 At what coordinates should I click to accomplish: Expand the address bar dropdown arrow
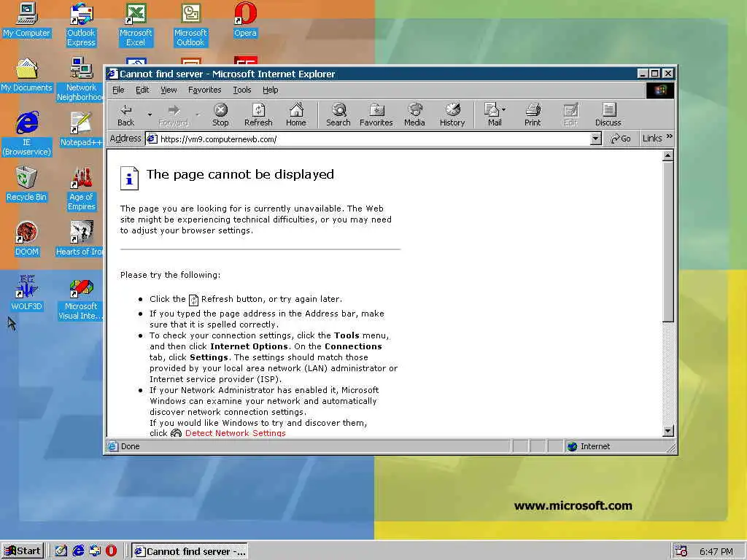pyautogui.click(x=595, y=139)
